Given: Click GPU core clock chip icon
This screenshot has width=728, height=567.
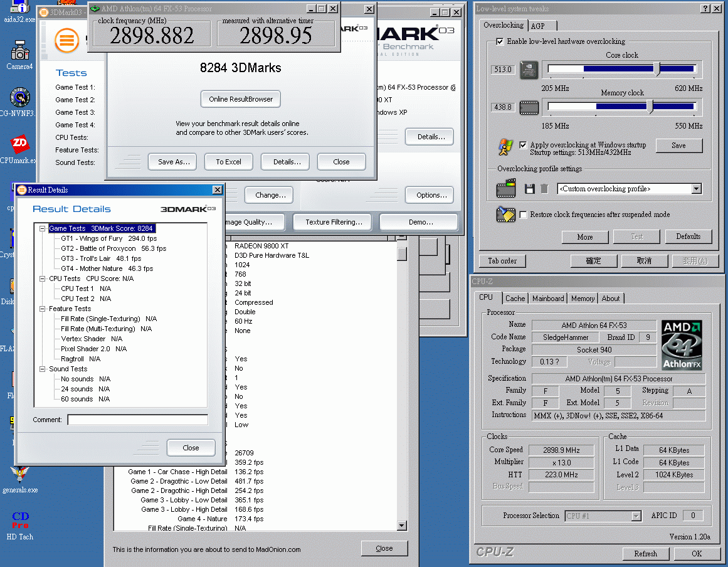Looking at the screenshot, I should pos(529,70).
